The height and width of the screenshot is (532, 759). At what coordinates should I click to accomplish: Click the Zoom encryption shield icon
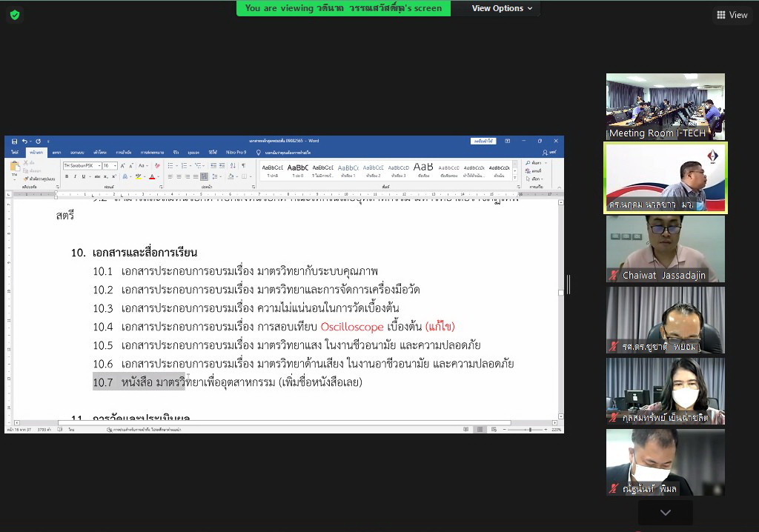(x=15, y=15)
